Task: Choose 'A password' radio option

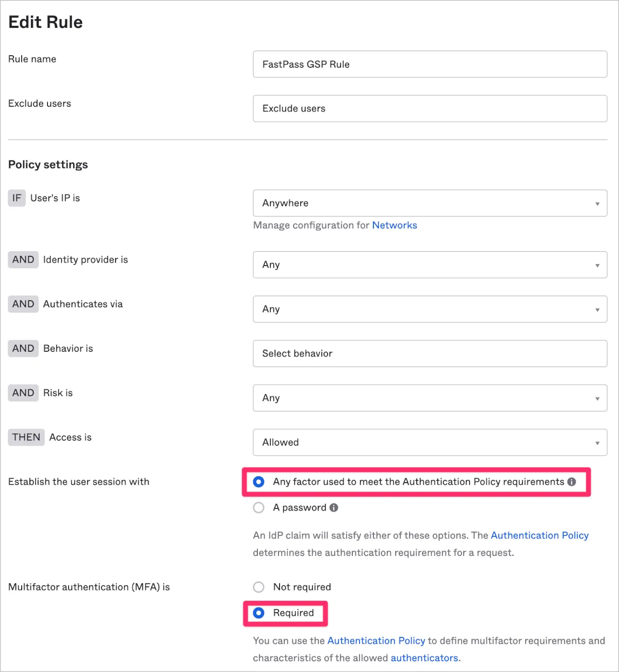Action: pos(259,507)
